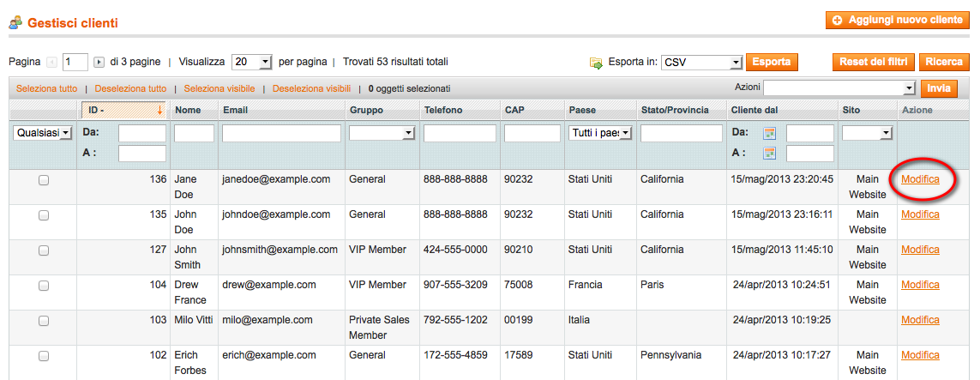980x380 pixels.
Task: Click Seleziona tutto link
Action: tap(47, 88)
